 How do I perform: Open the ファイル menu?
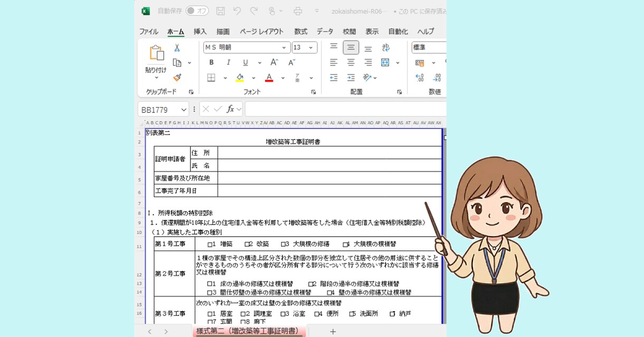point(149,32)
